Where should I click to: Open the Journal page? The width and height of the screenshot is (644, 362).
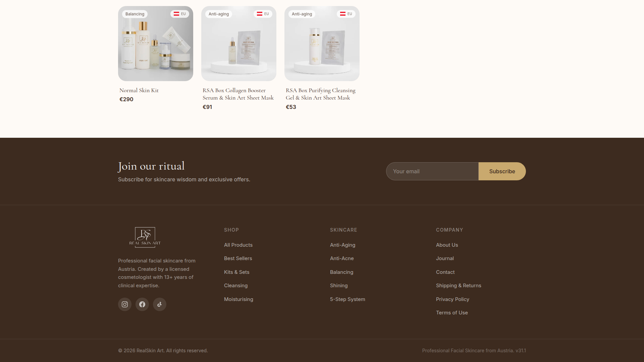(x=445, y=258)
